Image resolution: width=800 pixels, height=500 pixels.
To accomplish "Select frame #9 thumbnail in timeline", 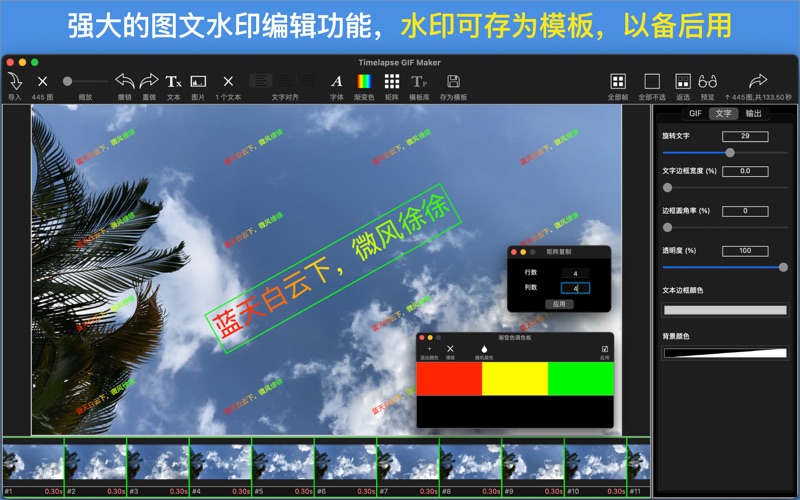I will pyautogui.click(x=533, y=462).
